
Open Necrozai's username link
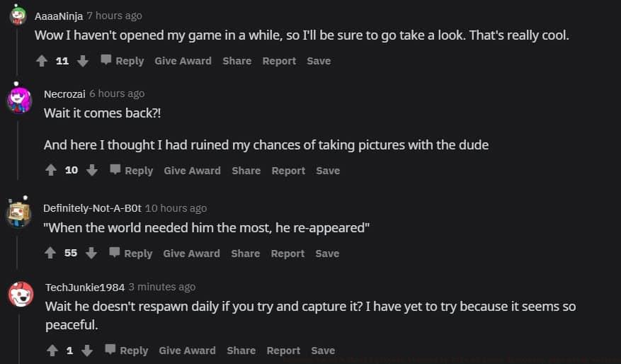point(64,93)
